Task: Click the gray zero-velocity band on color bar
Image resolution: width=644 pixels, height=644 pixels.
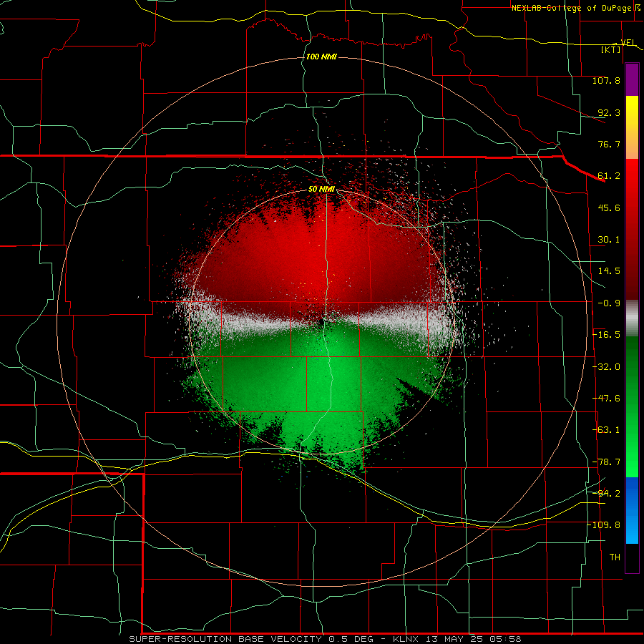Action: (x=632, y=318)
